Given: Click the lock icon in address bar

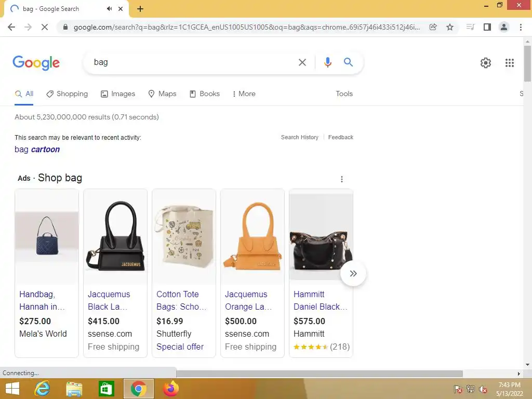Looking at the screenshot, I should pos(65,27).
